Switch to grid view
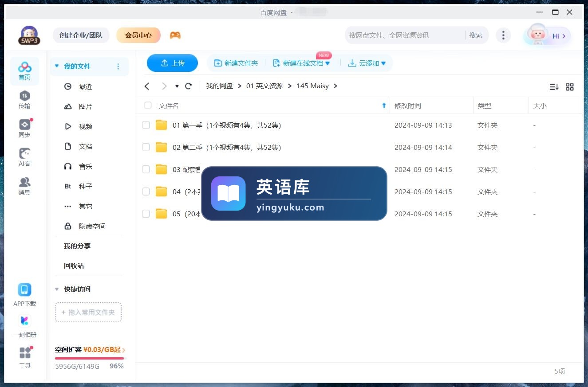The width and height of the screenshot is (588, 387). pyautogui.click(x=570, y=87)
